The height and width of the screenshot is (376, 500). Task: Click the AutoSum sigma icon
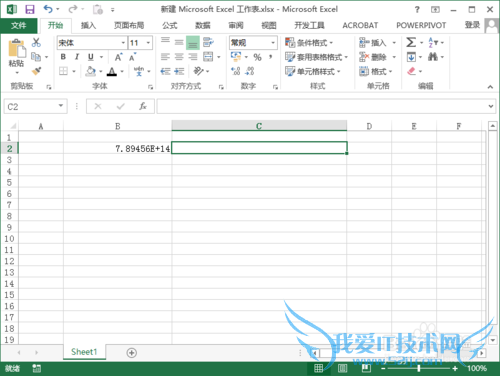pyautogui.click(x=411, y=42)
